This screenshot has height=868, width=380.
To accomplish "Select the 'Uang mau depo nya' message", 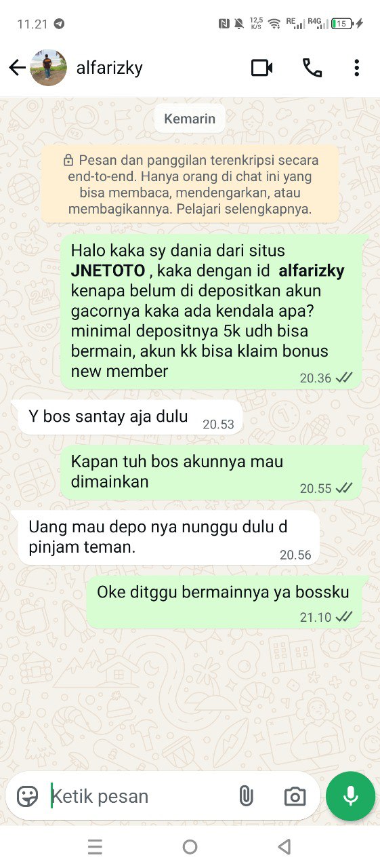I will [x=169, y=538].
